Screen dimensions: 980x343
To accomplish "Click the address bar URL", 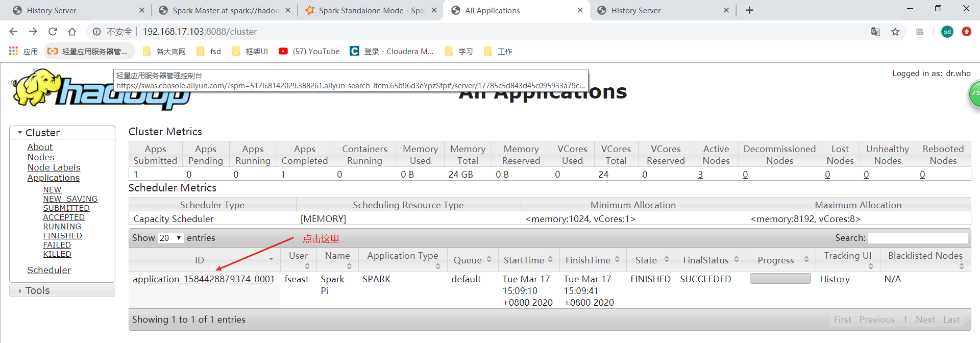I will (200, 32).
